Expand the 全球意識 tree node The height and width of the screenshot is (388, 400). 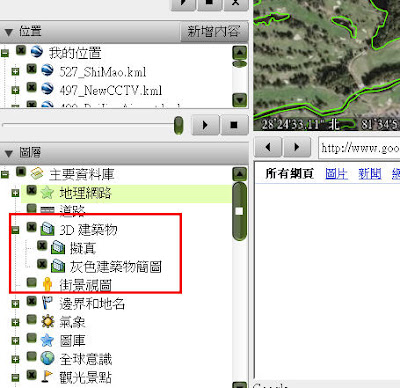click(15, 359)
